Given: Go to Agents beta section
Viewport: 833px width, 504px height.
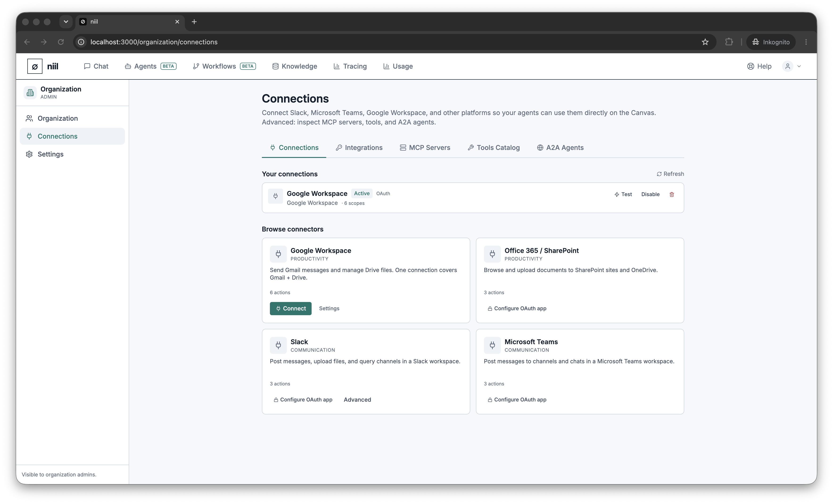Looking at the screenshot, I should (150, 66).
